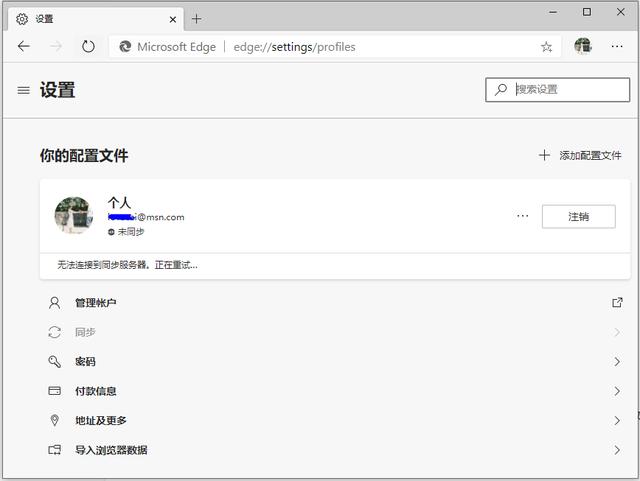The height and width of the screenshot is (481, 640).
Task: Click location pin icon for 地址及更多
Action: point(54,420)
